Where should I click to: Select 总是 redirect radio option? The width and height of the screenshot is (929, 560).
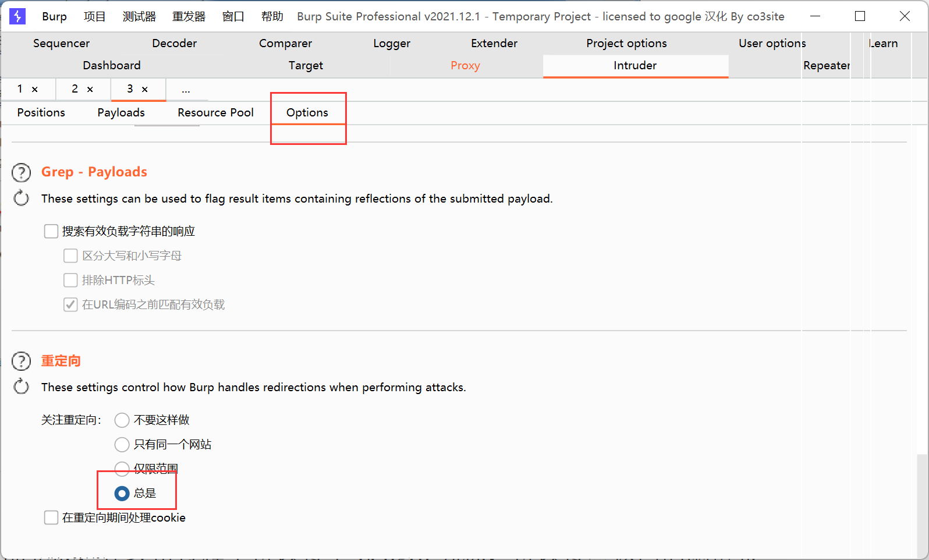pos(122,494)
